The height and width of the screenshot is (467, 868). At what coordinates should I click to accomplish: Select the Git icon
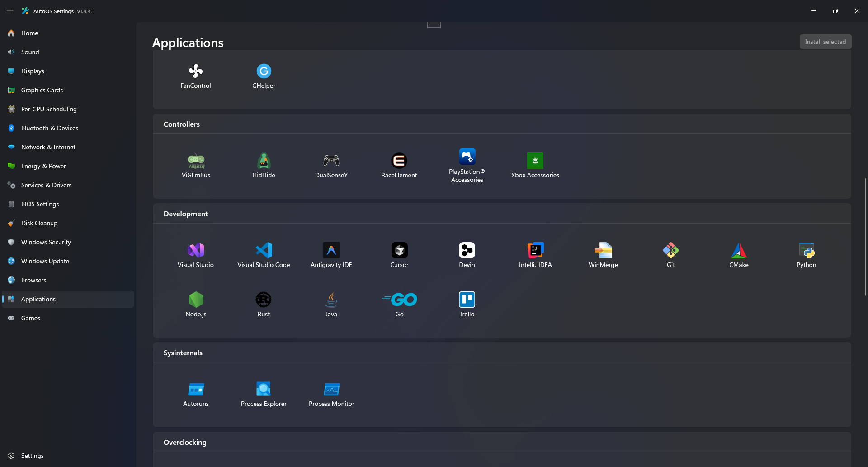671,250
